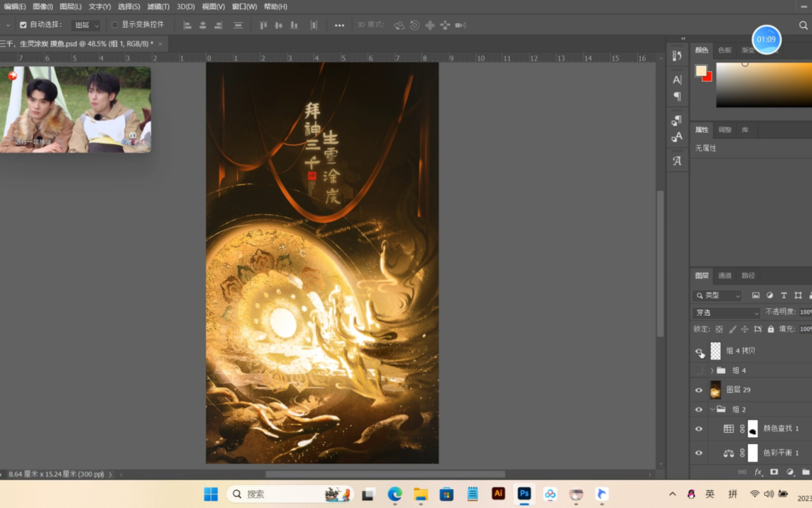Align bottom edges of layers

click(x=294, y=25)
